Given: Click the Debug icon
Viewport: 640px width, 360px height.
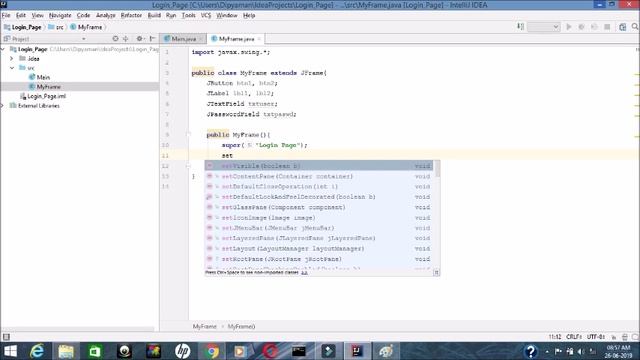Looking at the screenshot, I should [x=581, y=27].
